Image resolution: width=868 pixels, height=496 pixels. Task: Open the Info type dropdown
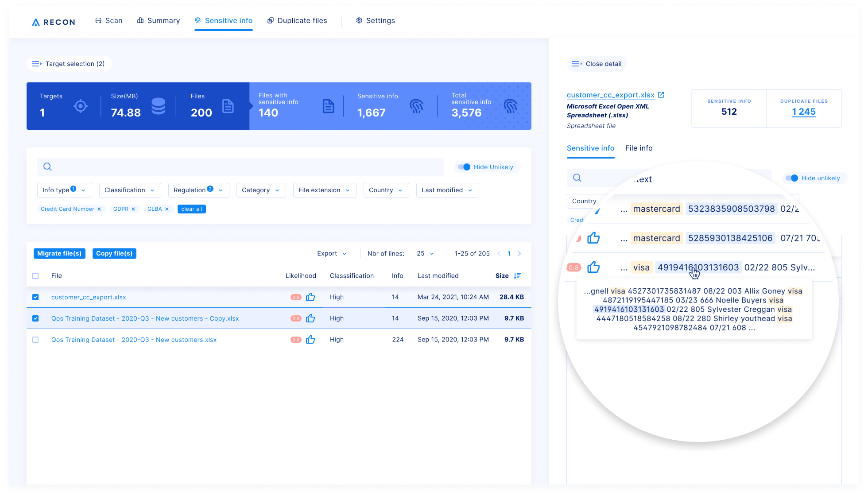point(64,190)
